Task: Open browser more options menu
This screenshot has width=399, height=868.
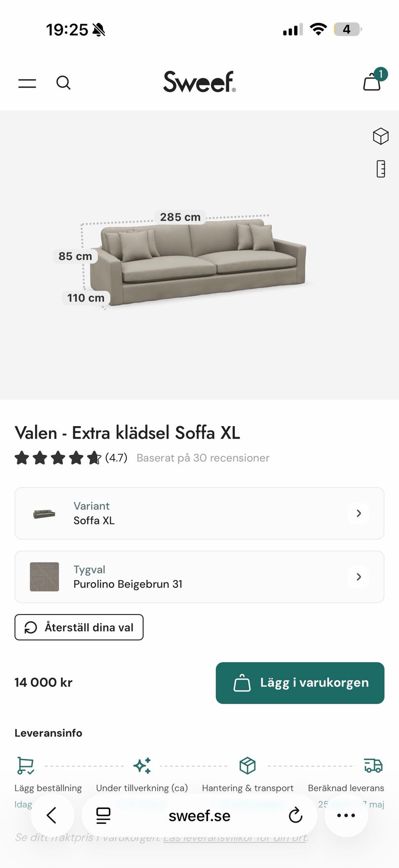Action: pos(346,815)
